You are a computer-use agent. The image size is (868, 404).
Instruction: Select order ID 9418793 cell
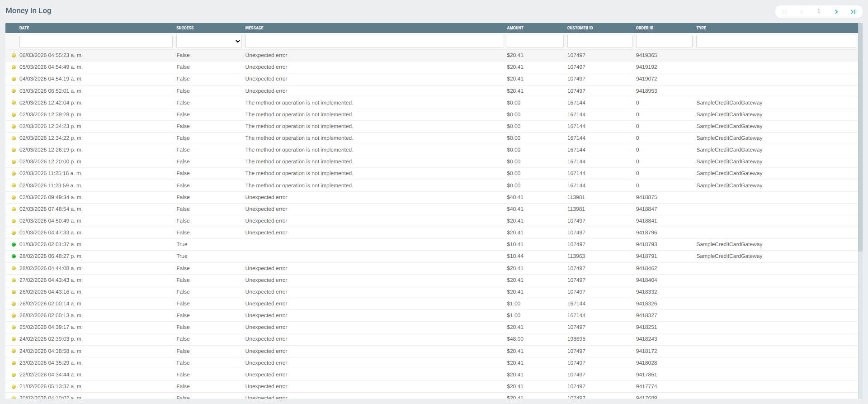[646, 244]
